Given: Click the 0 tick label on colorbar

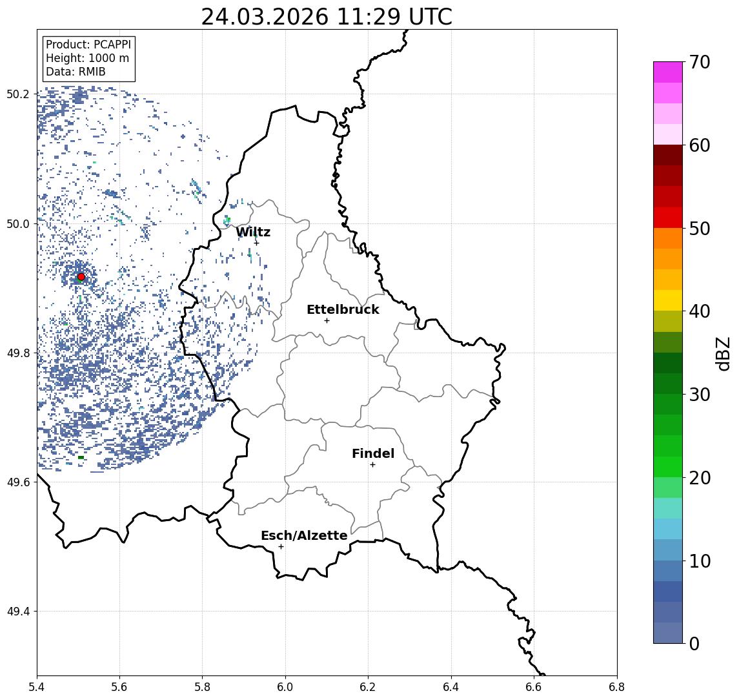Looking at the screenshot, I should pyautogui.click(x=694, y=643).
